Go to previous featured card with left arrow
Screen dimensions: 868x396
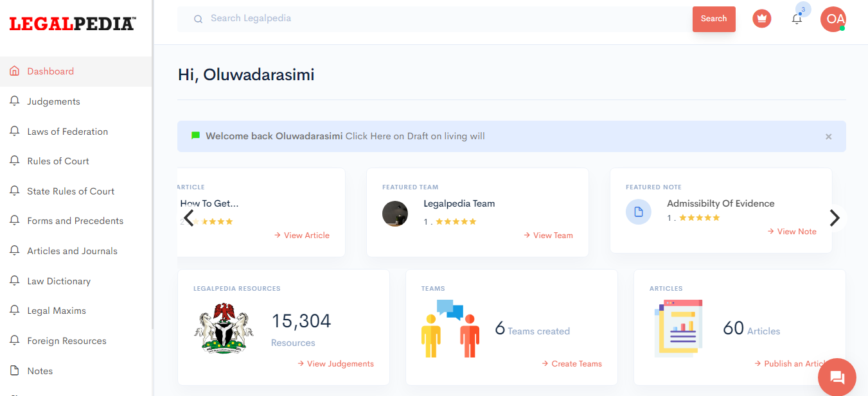(189, 218)
